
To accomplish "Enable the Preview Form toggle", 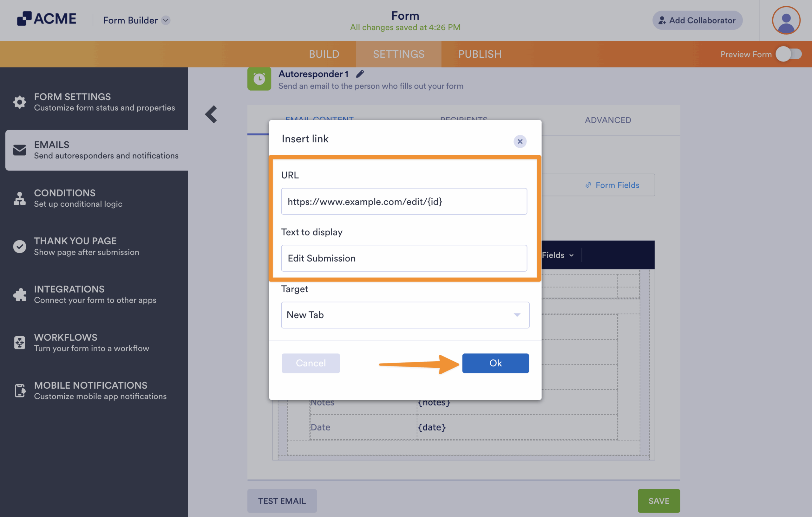I will click(789, 54).
